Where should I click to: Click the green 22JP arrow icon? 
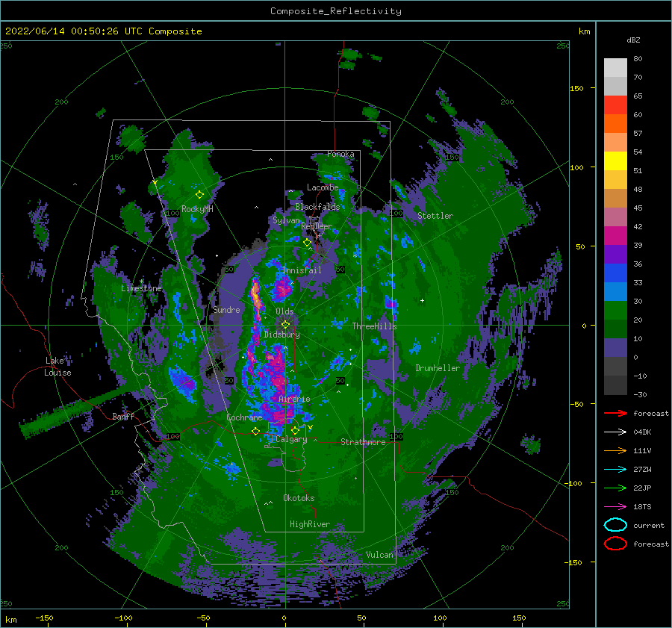coord(615,488)
